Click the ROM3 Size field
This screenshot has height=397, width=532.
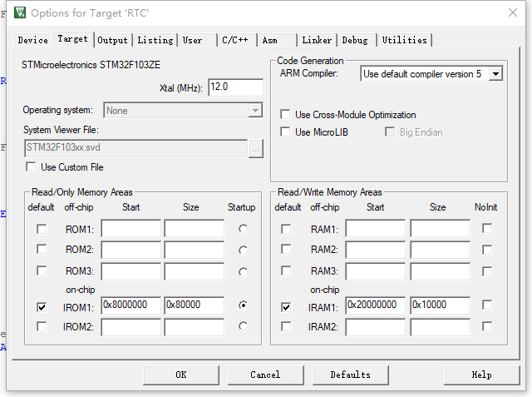(x=194, y=271)
